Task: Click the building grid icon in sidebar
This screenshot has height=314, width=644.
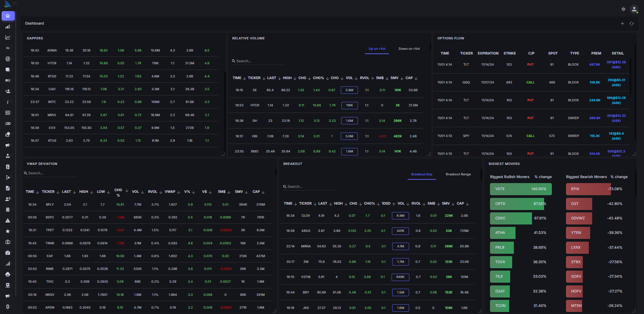Action: [8, 210]
